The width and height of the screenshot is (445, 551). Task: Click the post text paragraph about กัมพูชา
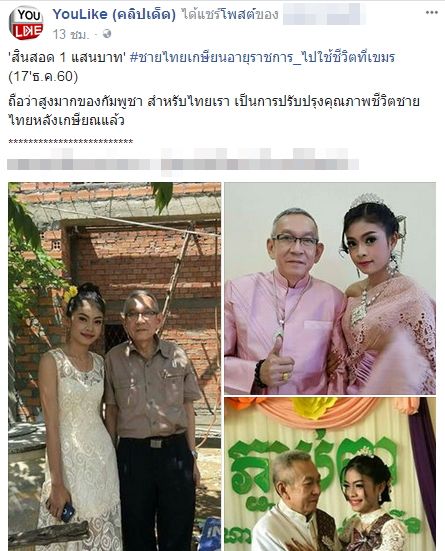tap(214, 111)
